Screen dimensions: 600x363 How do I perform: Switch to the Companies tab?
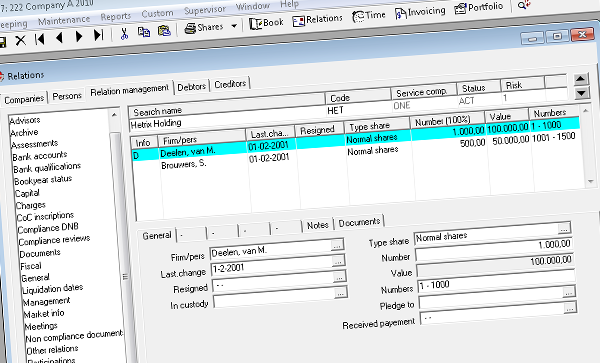pyautogui.click(x=24, y=99)
